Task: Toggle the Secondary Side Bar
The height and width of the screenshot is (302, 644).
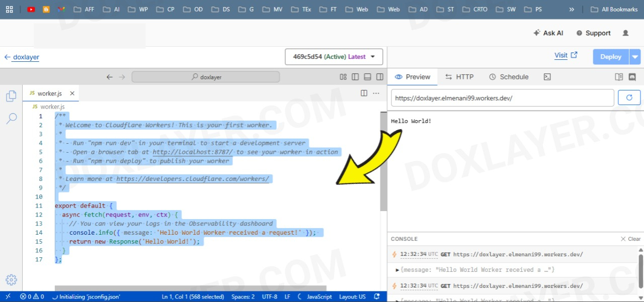Action: 379,77
